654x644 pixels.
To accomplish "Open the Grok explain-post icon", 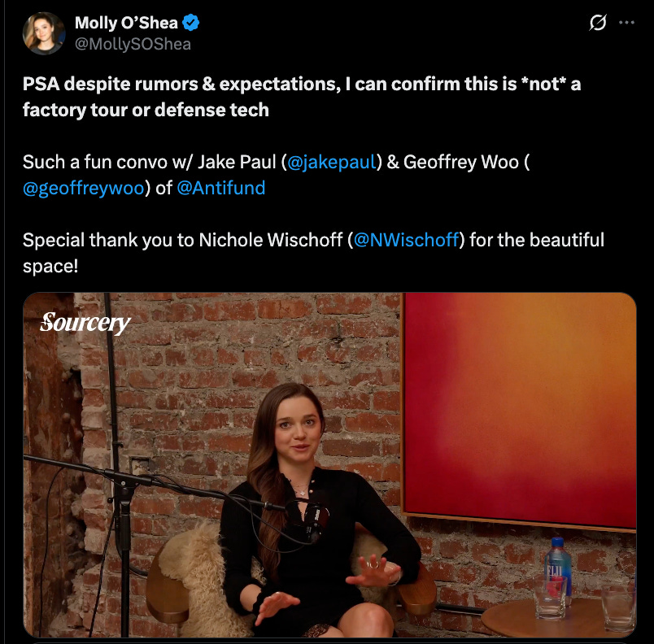I will pos(597,23).
